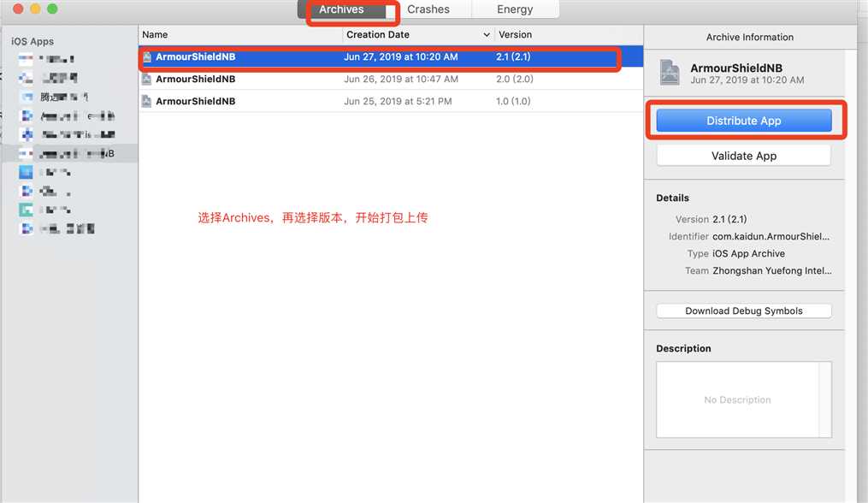
Task: Click the version cell '1.0 (1.0)'
Action: pos(513,101)
